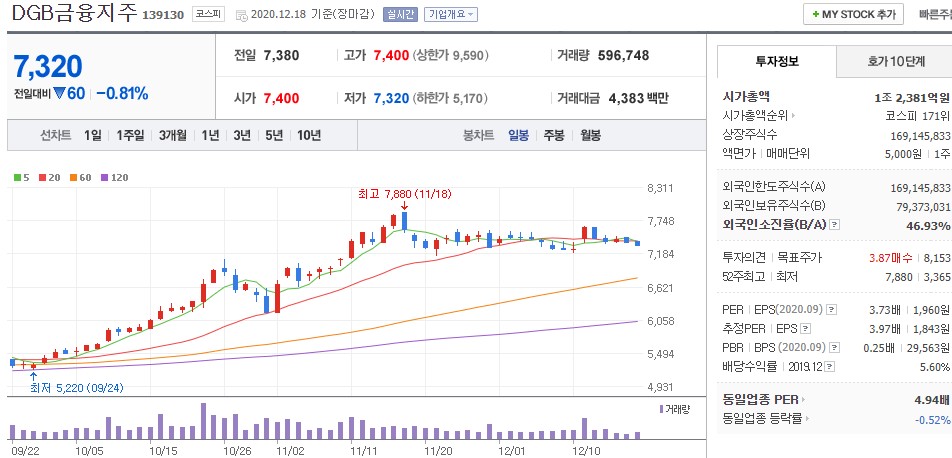952x458 pixels.
Task: Click the green 5-day moving average legend
Action: tap(21, 177)
